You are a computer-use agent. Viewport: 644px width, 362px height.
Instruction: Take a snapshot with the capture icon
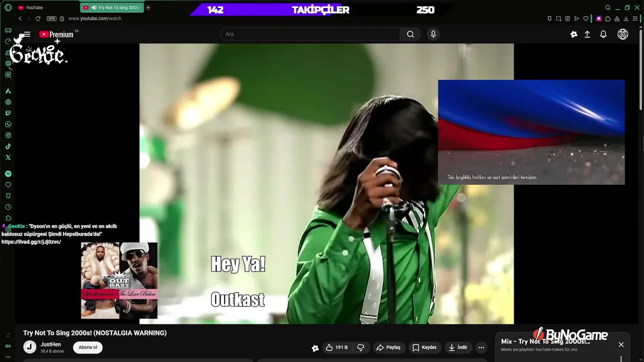coord(558,19)
